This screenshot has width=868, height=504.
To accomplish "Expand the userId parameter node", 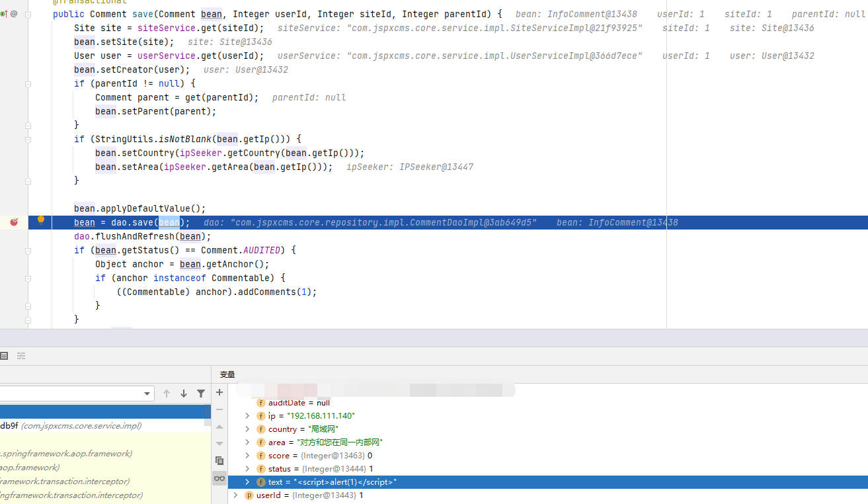I will pyautogui.click(x=235, y=495).
